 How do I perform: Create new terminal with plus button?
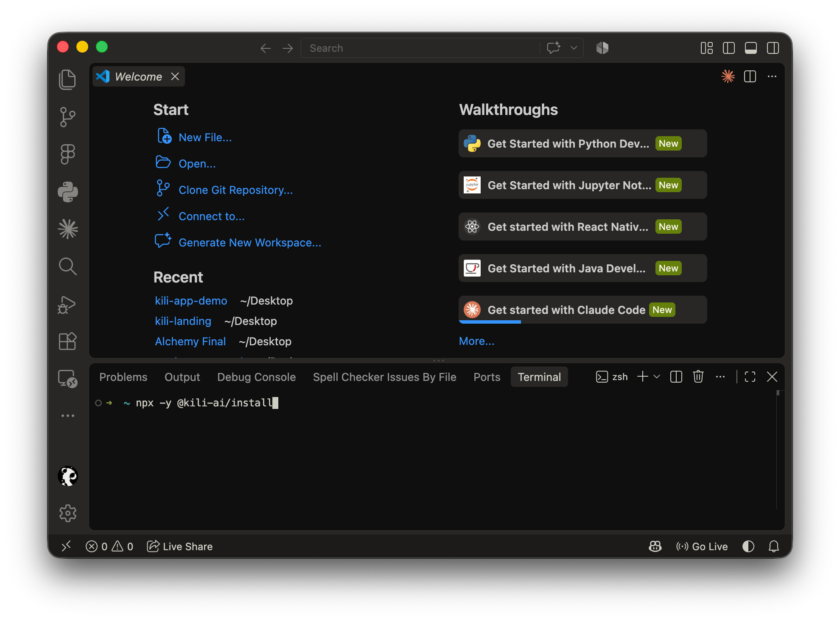643,377
